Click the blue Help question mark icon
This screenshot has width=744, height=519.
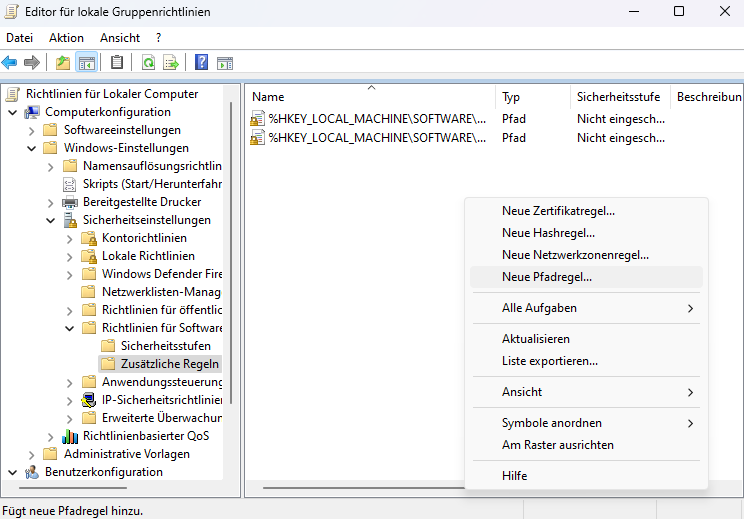click(201, 62)
